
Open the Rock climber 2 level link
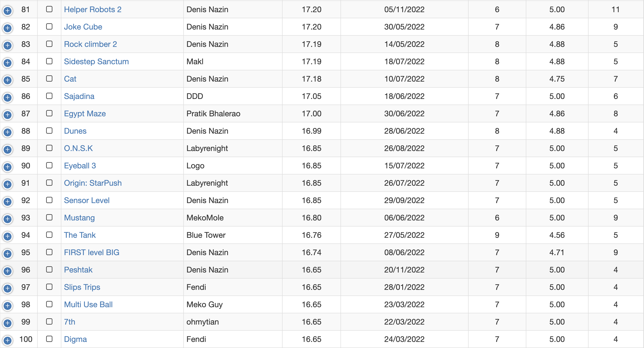[x=90, y=44]
